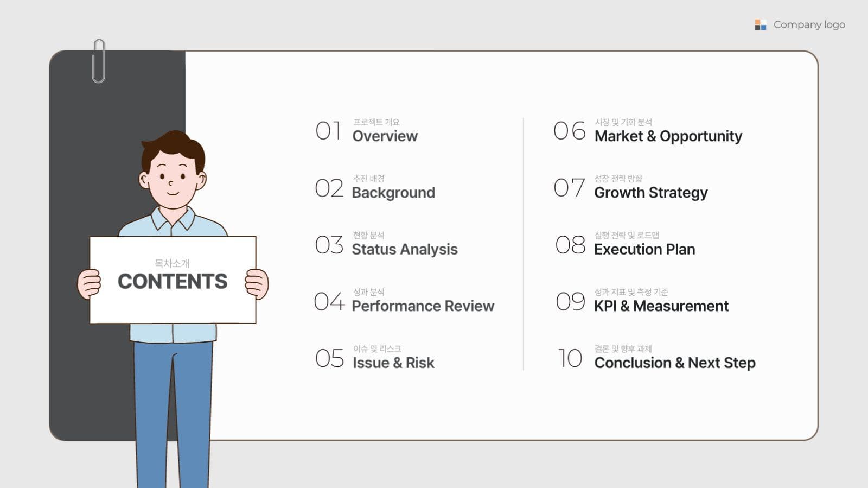The width and height of the screenshot is (868, 488).
Task: Open Market & Opportunity section
Action: click(x=668, y=136)
